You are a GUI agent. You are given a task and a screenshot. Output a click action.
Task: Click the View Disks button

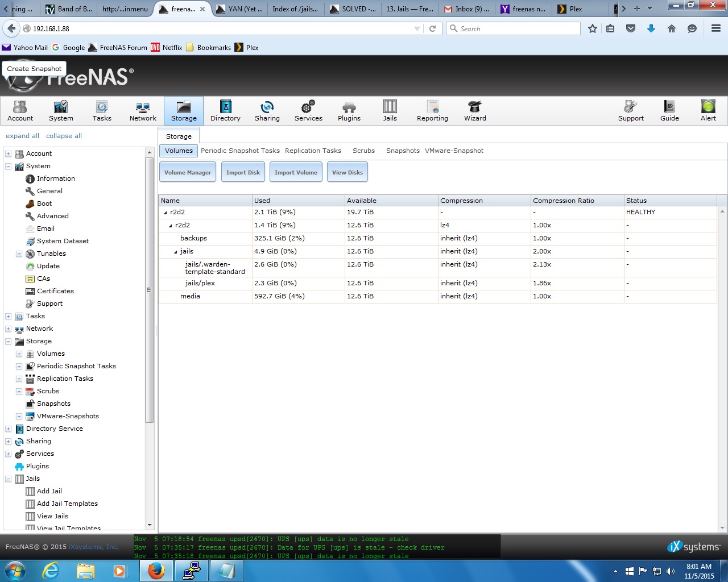click(x=348, y=172)
